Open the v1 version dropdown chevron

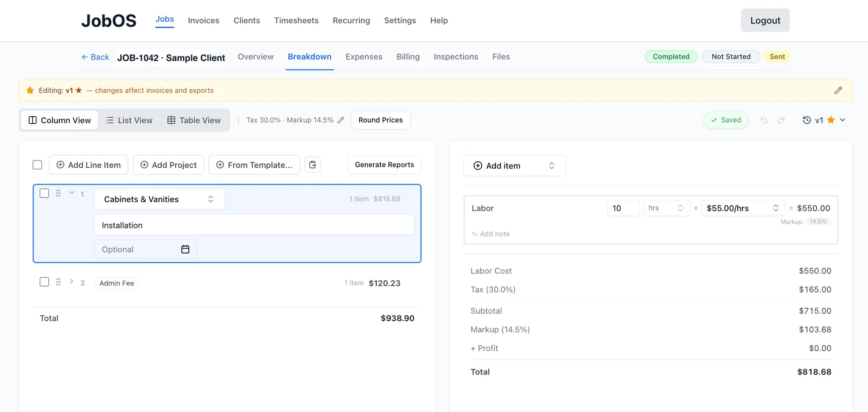[x=843, y=120]
